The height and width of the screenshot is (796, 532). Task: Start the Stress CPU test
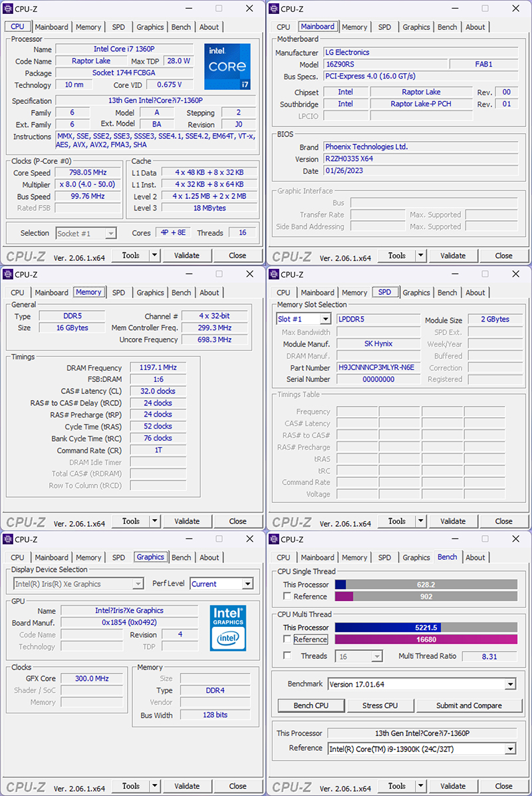[380, 705]
